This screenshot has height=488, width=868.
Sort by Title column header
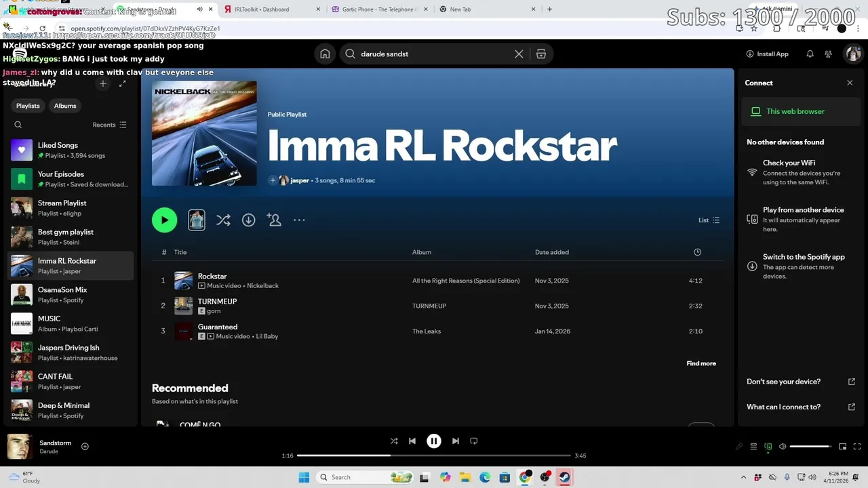click(x=180, y=252)
